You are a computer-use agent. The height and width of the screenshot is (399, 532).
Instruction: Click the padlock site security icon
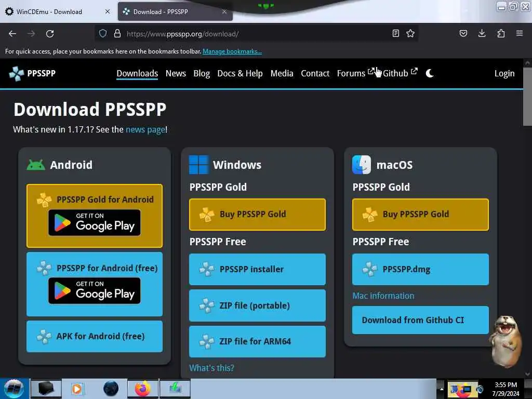tap(117, 34)
